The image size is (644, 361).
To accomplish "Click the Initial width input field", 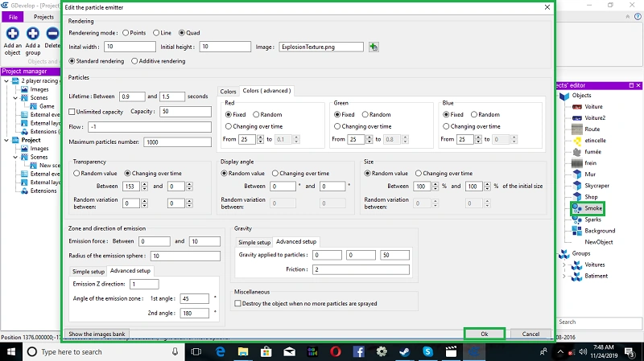I will click(x=130, y=47).
